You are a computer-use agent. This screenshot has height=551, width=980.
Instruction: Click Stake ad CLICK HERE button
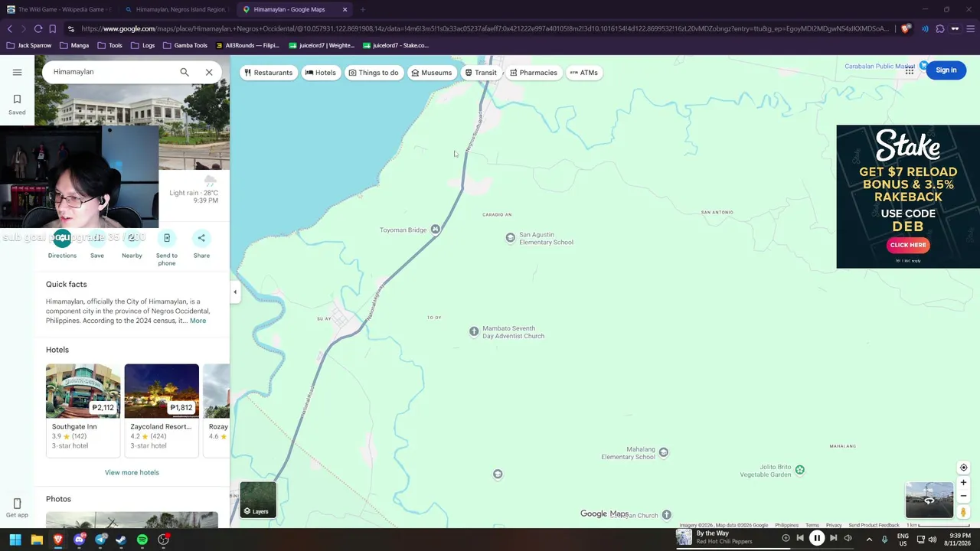[908, 245]
